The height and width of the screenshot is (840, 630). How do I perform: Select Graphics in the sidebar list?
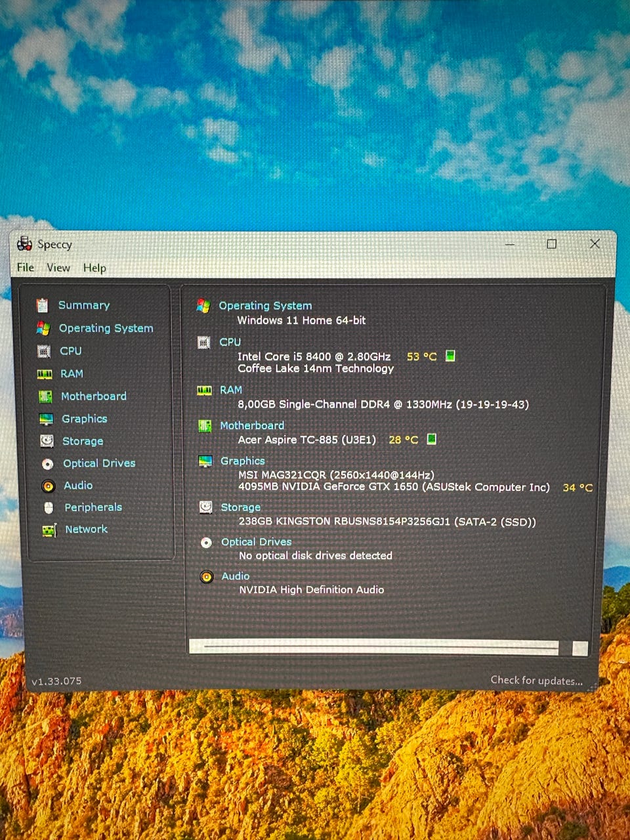pos(85,419)
